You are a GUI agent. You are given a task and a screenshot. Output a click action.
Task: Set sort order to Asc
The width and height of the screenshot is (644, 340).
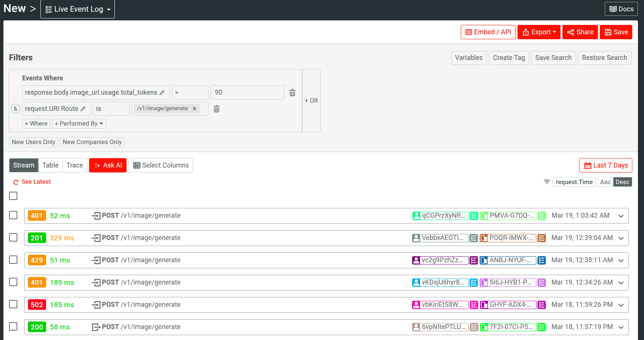605,182
